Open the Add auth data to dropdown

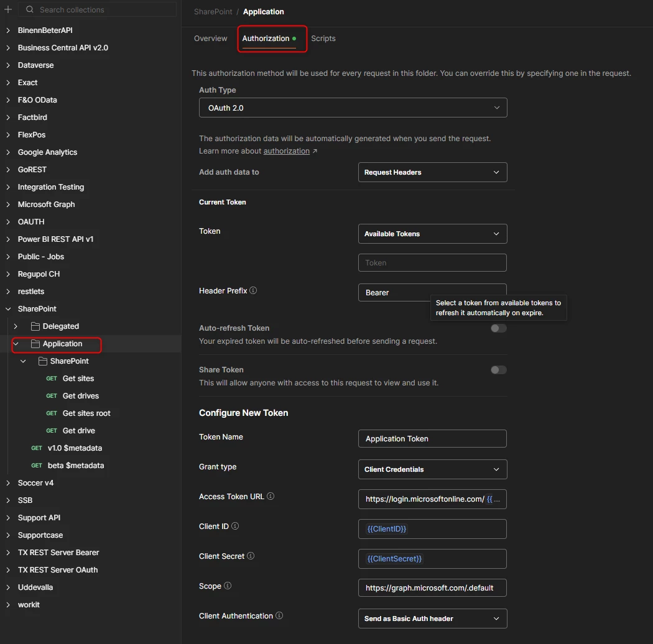[x=432, y=172]
